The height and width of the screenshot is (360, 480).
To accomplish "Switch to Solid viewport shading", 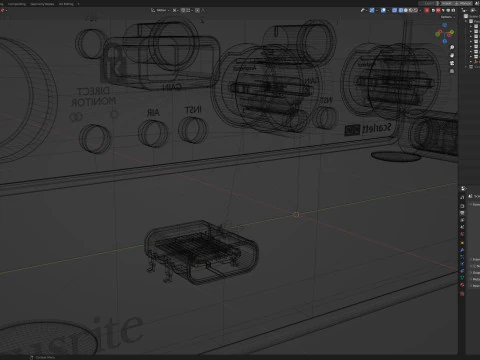I will [x=406, y=10].
